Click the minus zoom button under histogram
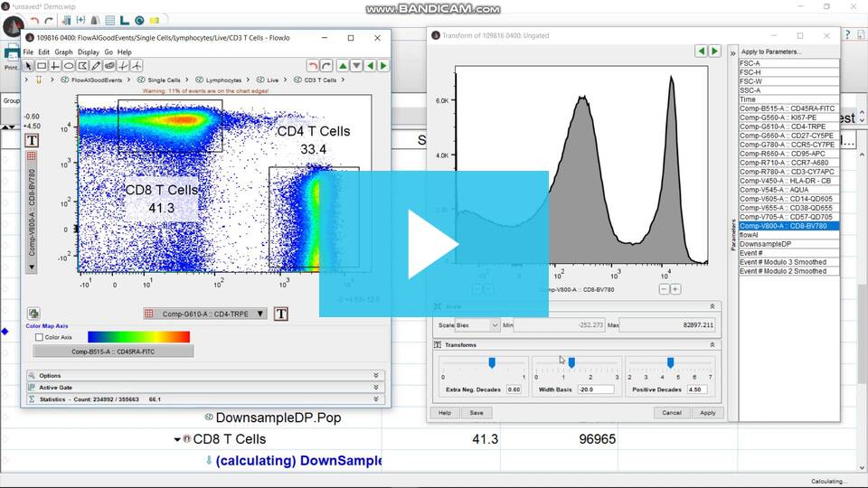The image size is (868, 488). click(665, 289)
